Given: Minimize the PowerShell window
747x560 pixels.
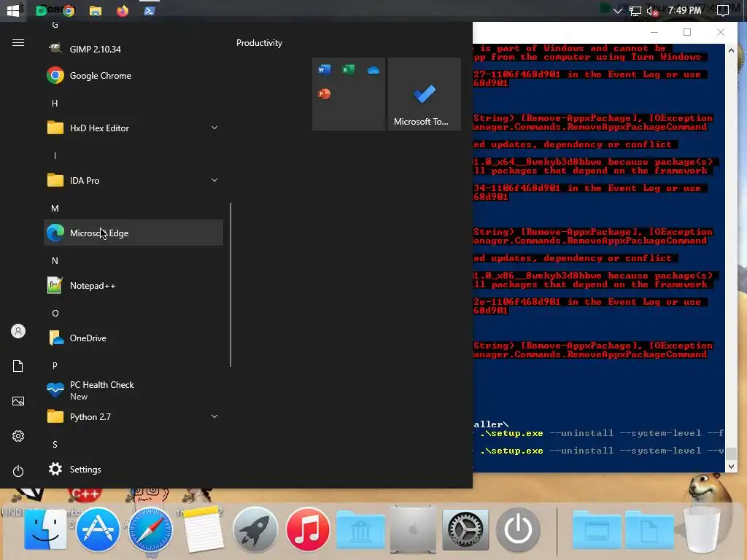Looking at the screenshot, I should [x=654, y=32].
